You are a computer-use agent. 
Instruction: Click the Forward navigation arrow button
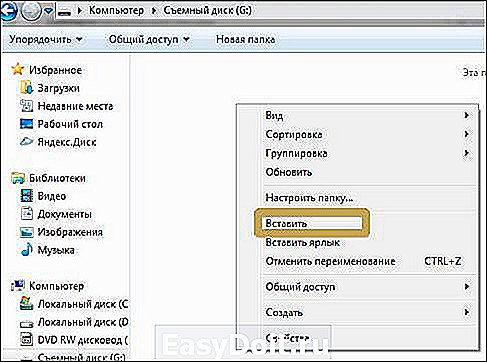[x=31, y=11]
